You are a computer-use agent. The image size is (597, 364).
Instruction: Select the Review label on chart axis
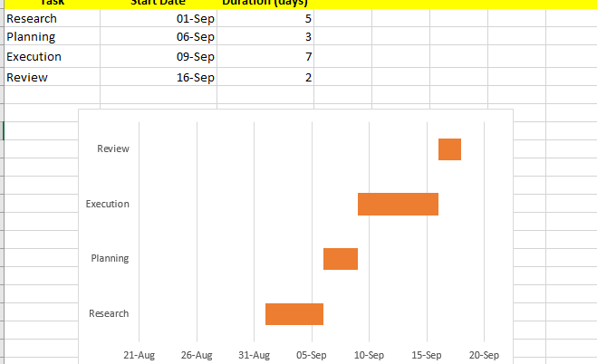point(113,148)
